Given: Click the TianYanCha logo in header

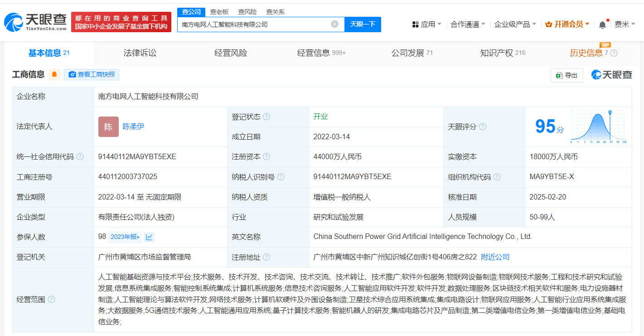Looking at the screenshot, I should [x=35, y=22].
